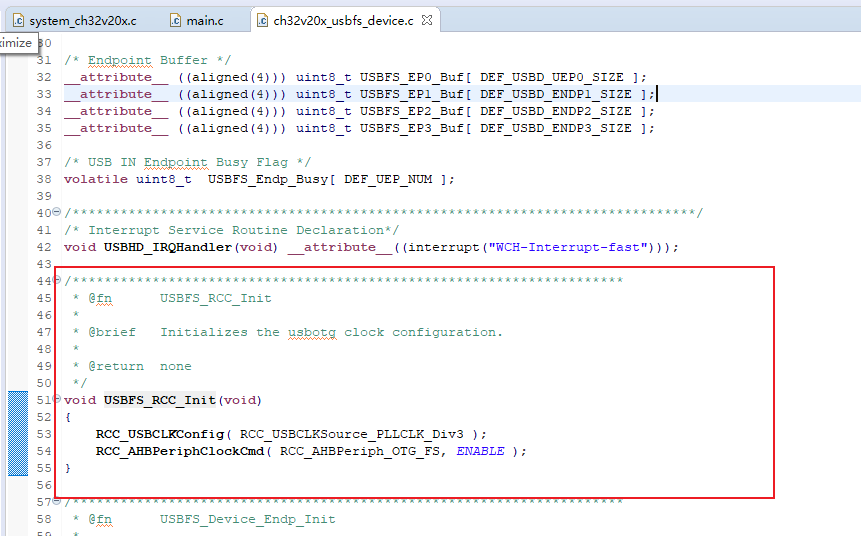This screenshot has height=536, width=861.
Task: Open the main.c editor tab
Action: (x=205, y=20)
